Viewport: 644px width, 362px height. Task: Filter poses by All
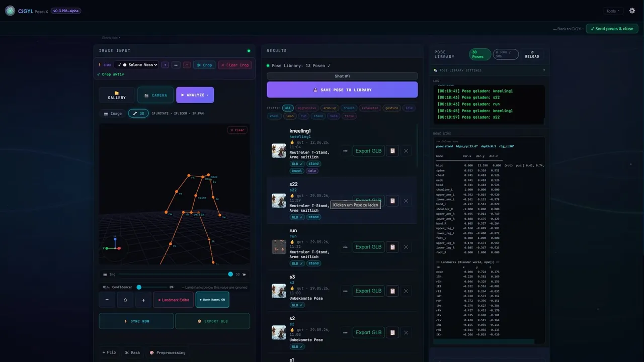288,108
